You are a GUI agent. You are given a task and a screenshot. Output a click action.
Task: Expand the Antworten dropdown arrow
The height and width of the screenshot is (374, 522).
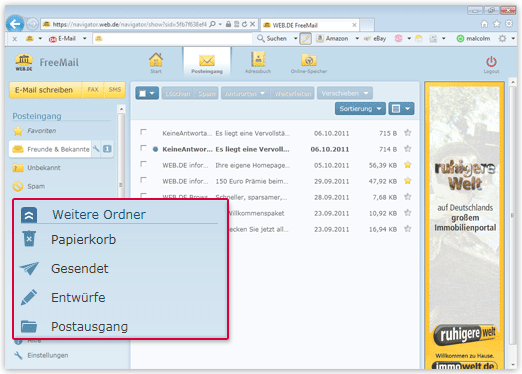262,93
